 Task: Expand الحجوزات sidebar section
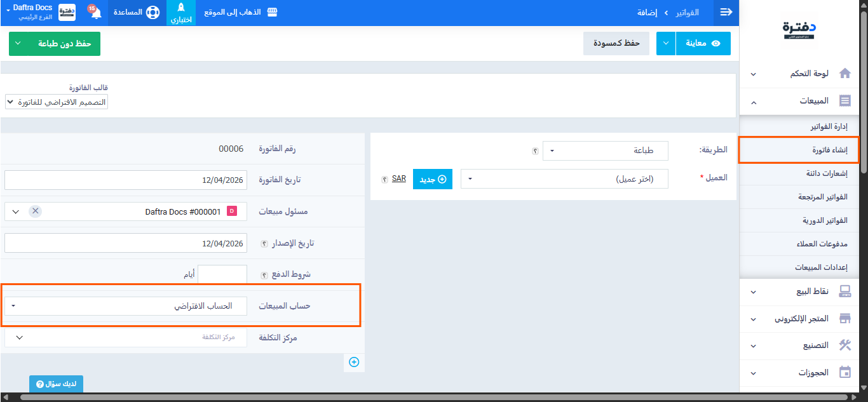[754, 373]
